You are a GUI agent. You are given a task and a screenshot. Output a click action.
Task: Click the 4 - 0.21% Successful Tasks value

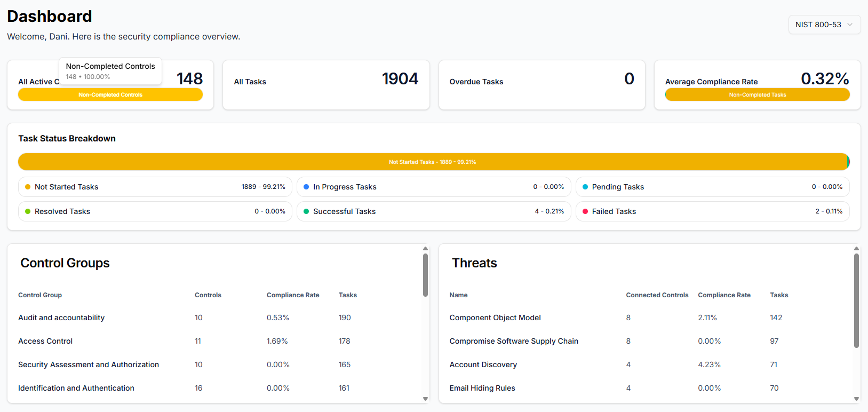tap(550, 211)
